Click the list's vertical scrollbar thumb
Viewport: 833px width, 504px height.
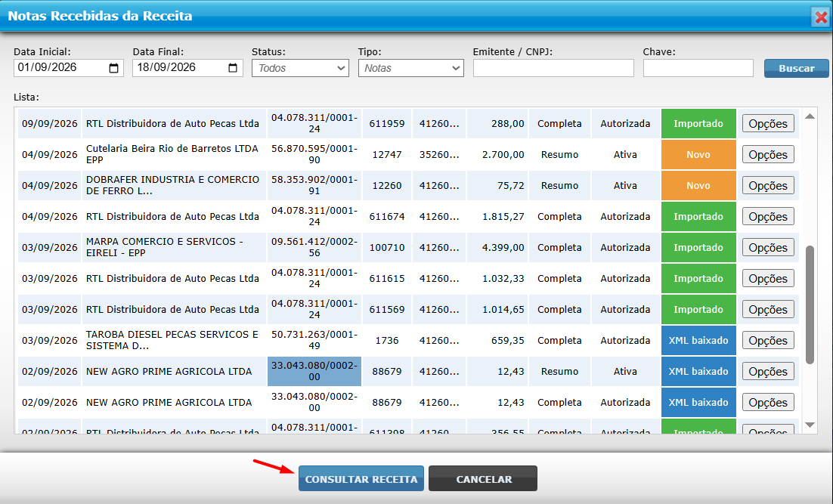click(810, 305)
